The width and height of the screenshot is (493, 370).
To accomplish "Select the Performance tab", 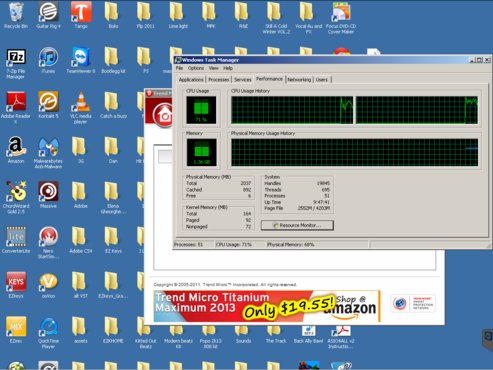I will 269,79.
